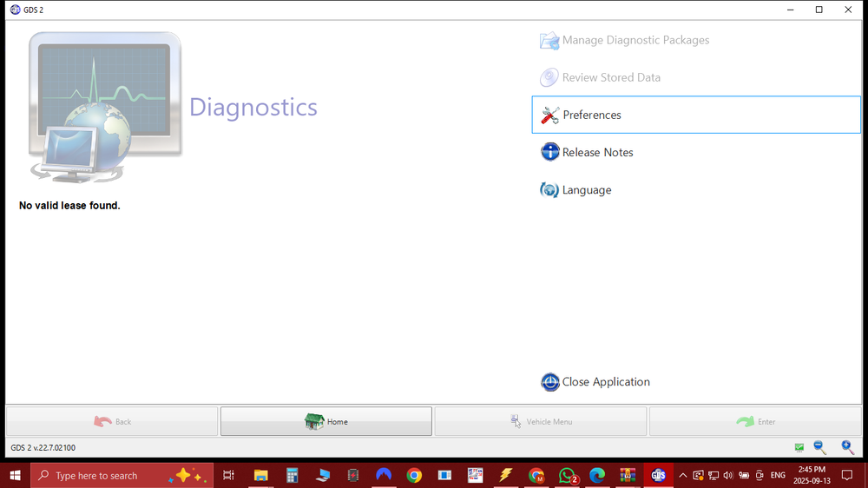
Task: Click the Preferences tools icon
Action: 549,115
